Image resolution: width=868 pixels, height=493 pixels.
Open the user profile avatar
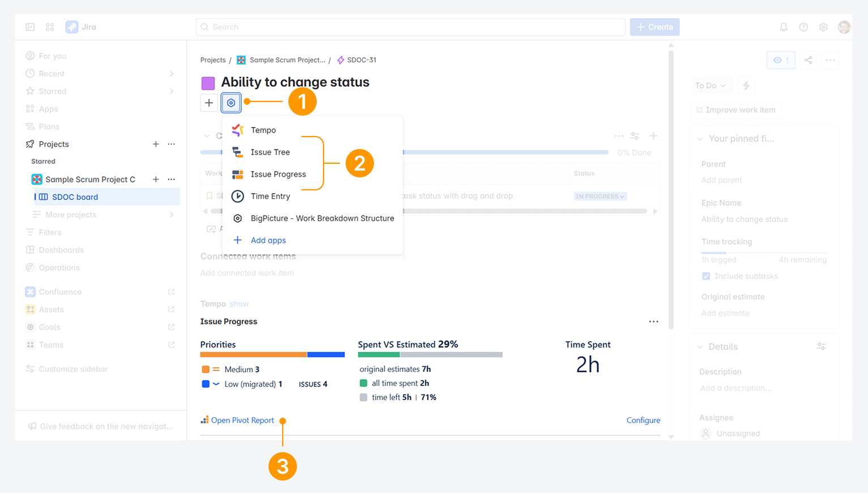click(844, 27)
